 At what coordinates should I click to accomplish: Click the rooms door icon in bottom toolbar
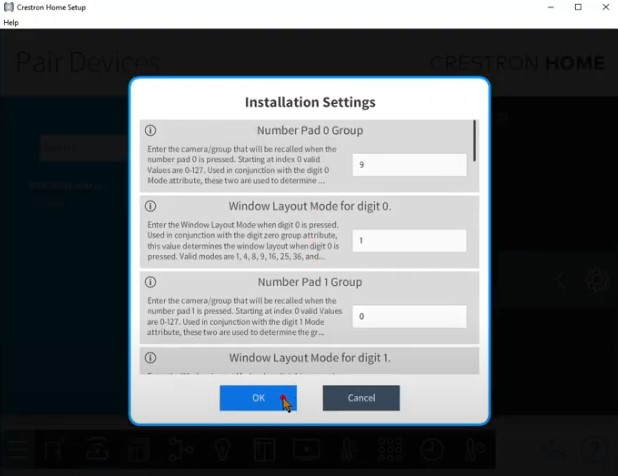[x=54, y=449]
